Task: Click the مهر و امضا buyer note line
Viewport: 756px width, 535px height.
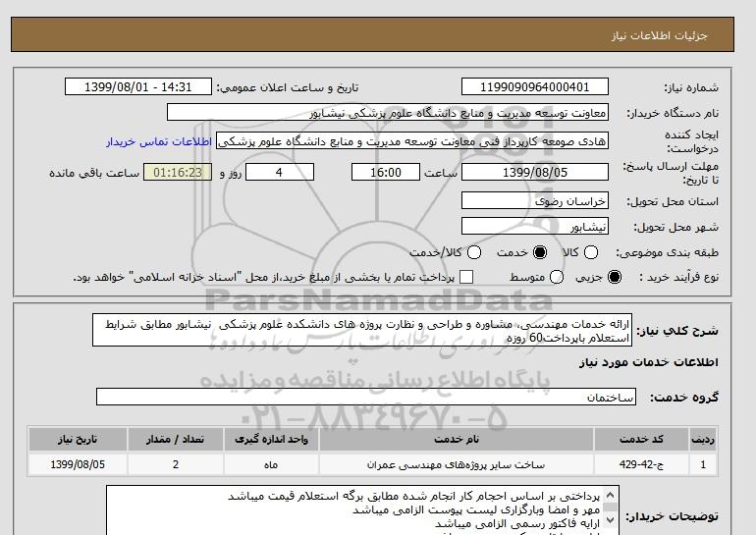Action: [476, 509]
